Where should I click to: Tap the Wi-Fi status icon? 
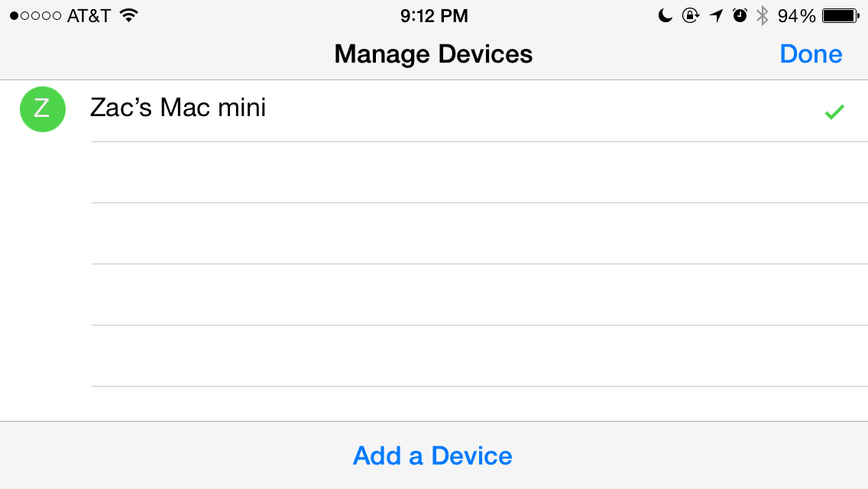(x=129, y=15)
